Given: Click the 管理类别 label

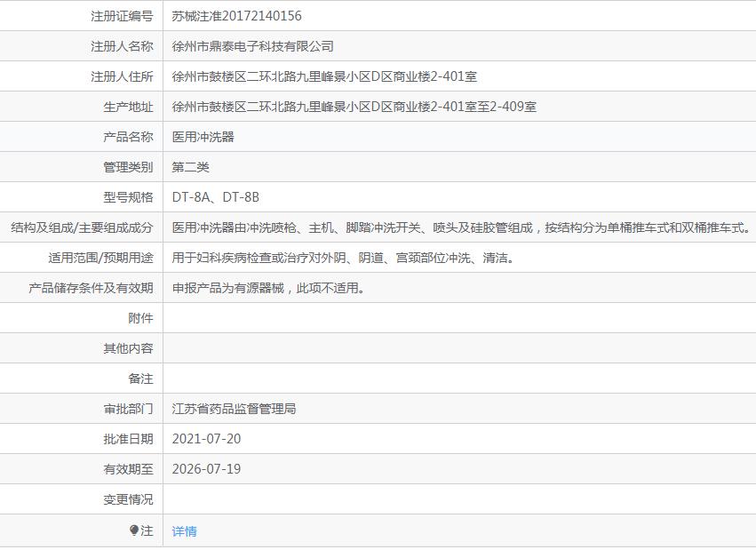Looking at the screenshot, I should coord(128,167).
